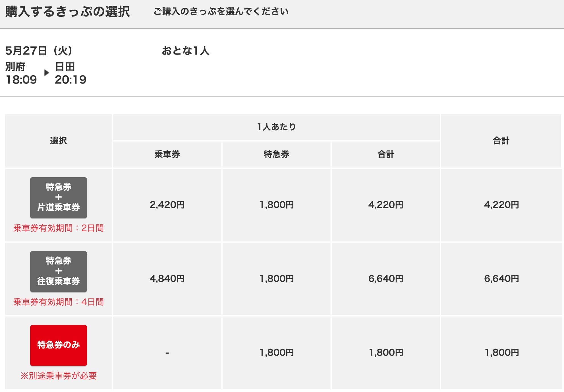Screen dimensions: 564x392
Task: Click page title 購入するきっぷの選択
Action: tap(67, 12)
